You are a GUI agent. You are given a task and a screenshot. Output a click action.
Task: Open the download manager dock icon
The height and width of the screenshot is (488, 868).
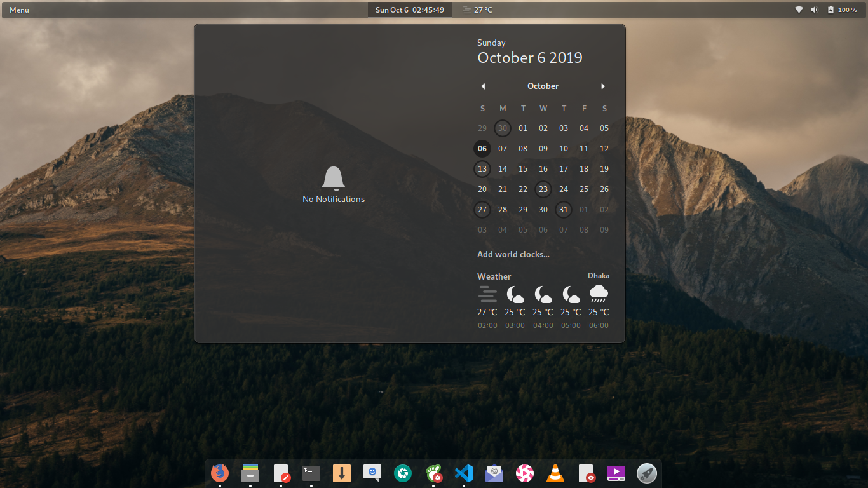(x=342, y=473)
